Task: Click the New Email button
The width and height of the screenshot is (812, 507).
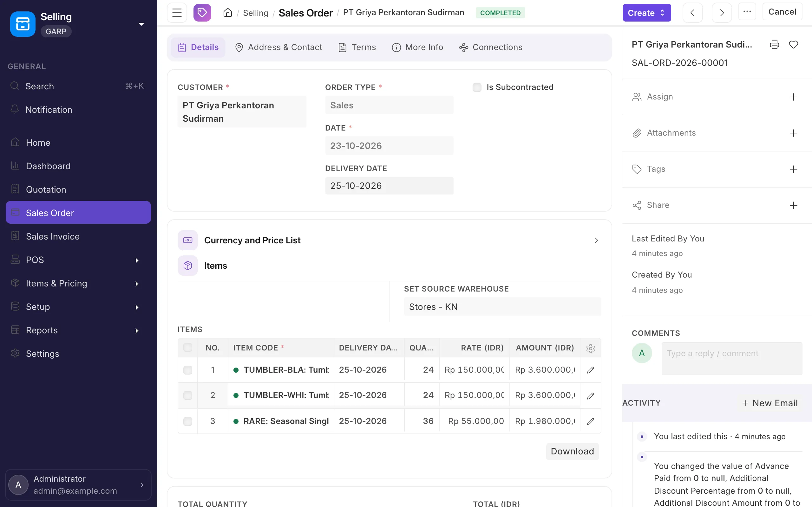Action: (770, 403)
